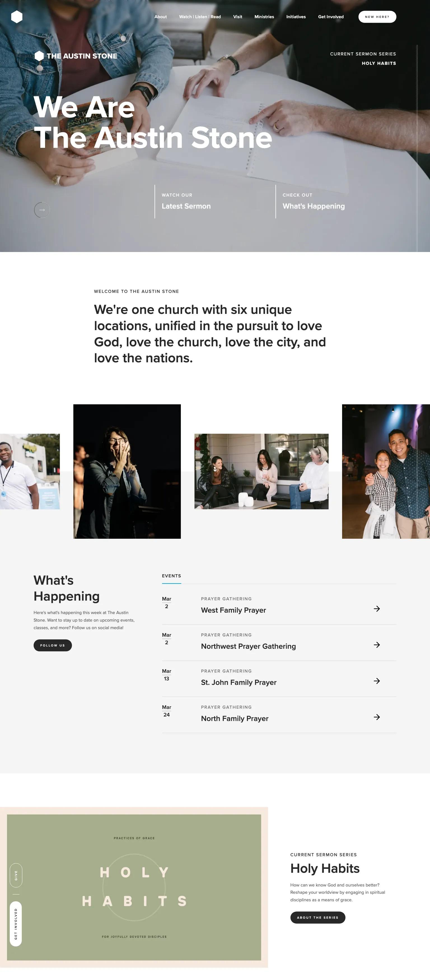The width and height of the screenshot is (430, 980).
Task: Click North Family Prayer event title
Action: [234, 719]
